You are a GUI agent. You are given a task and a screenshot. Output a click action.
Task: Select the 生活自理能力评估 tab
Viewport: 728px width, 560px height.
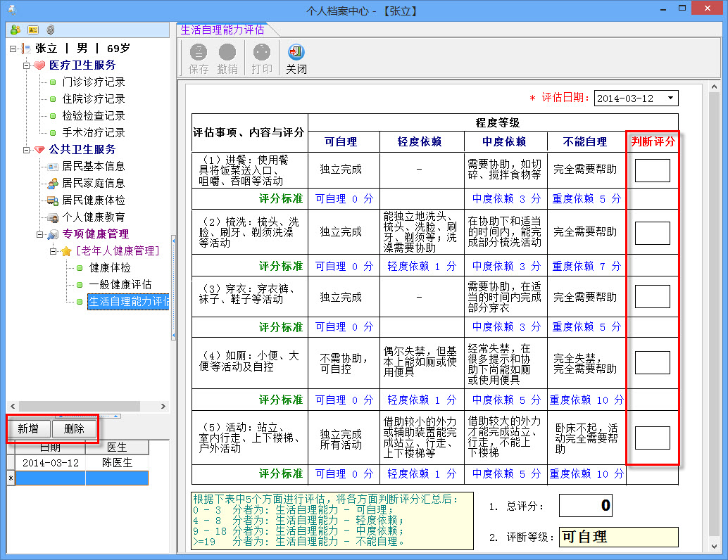click(x=222, y=30)
